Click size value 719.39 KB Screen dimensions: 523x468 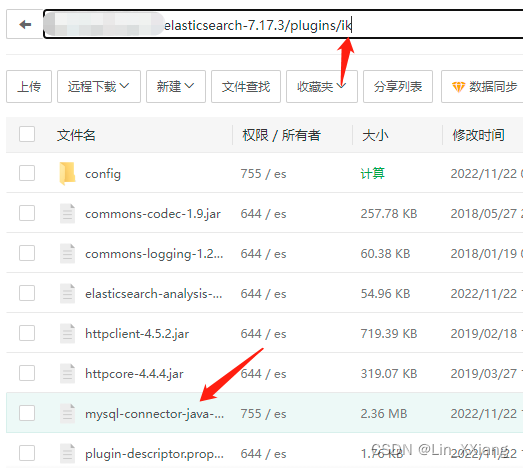389,334
